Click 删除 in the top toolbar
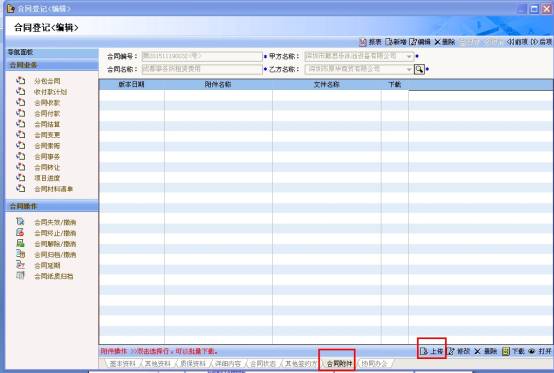 point(444,42)
